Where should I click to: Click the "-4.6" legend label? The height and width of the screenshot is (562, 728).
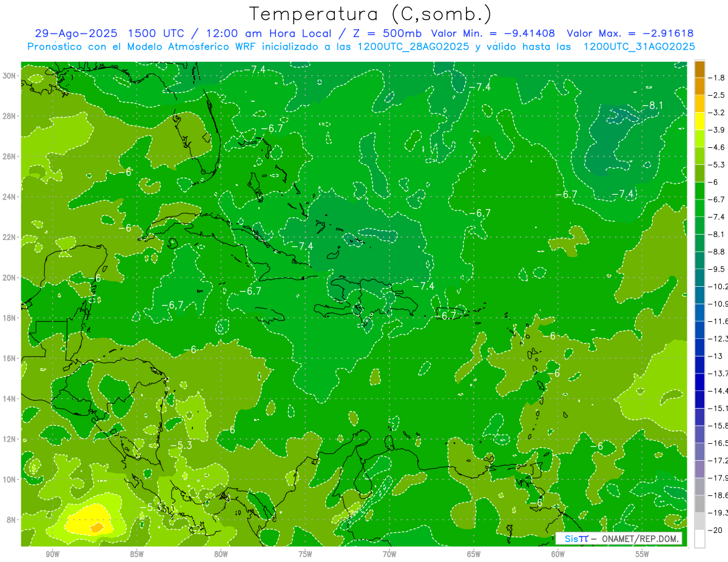pyautogui.click(x=716, y=147)
